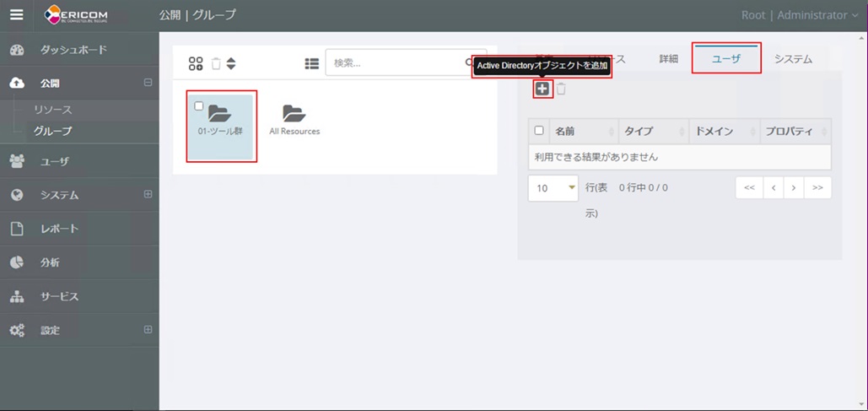The height and width of the screenshot is (411, 868).
Task: Toggle the select-all checkbox in table header
Action: 539,131
